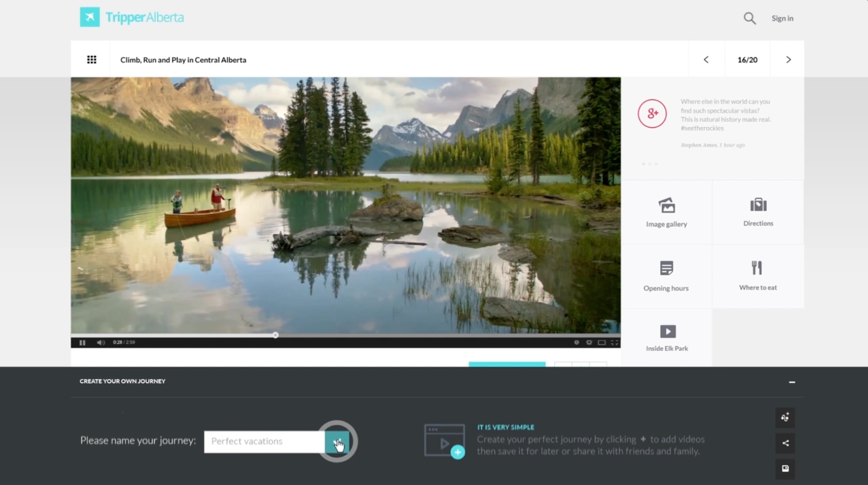Viewport: 868px width, 485px height.
Task: Click the video-plus illustration icon
Action: tap(444, 441)
